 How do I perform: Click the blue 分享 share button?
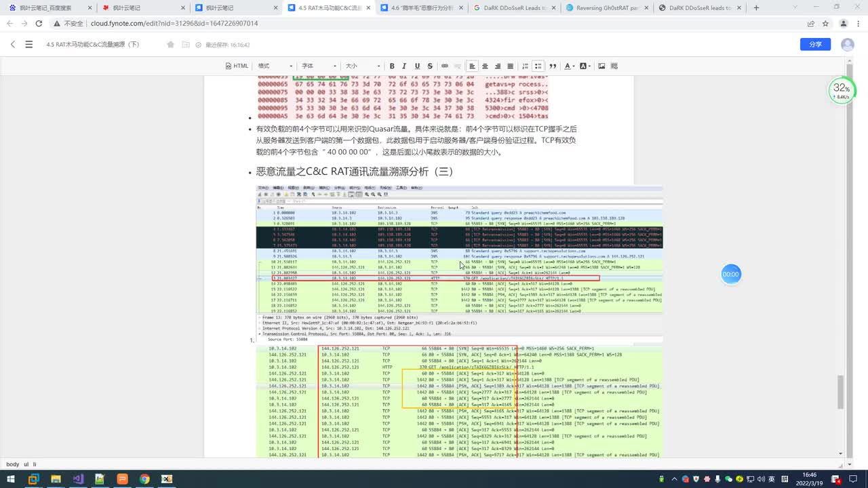point(815,45)
